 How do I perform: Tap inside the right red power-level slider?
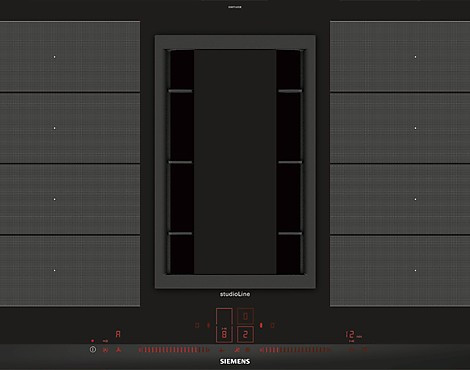pyautogui.click(x=296, y=350)
